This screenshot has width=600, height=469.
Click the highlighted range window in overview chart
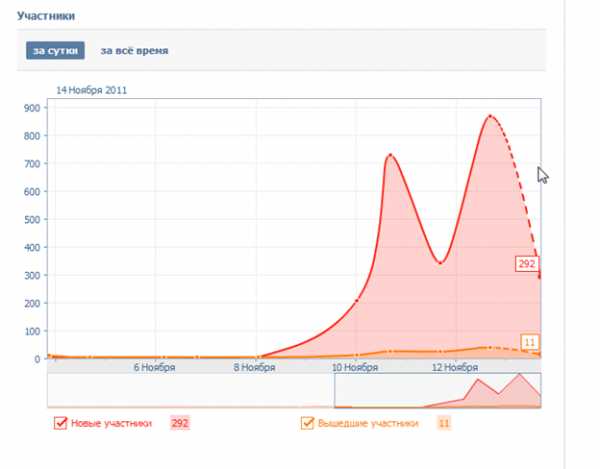tap(437, 390)
